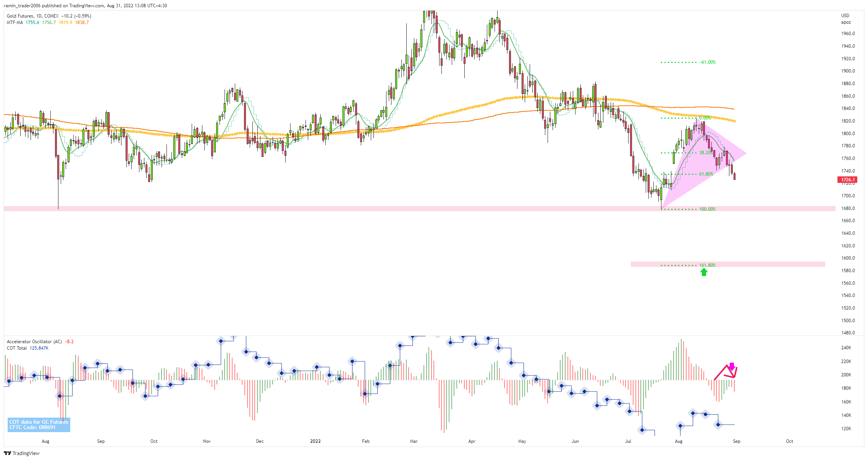
Task: Click the Feb label on time axis
Action: 366,441
